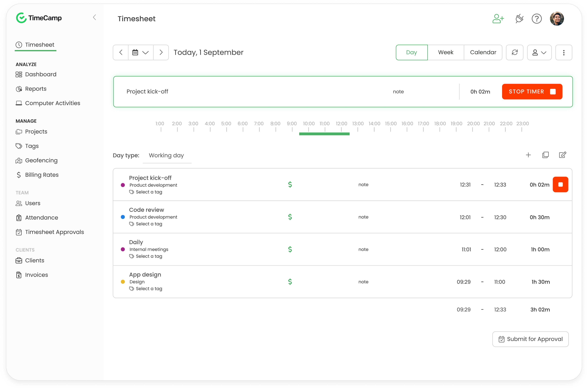Click the note field of Code review

pyautogui.click(x=363, y=217)
